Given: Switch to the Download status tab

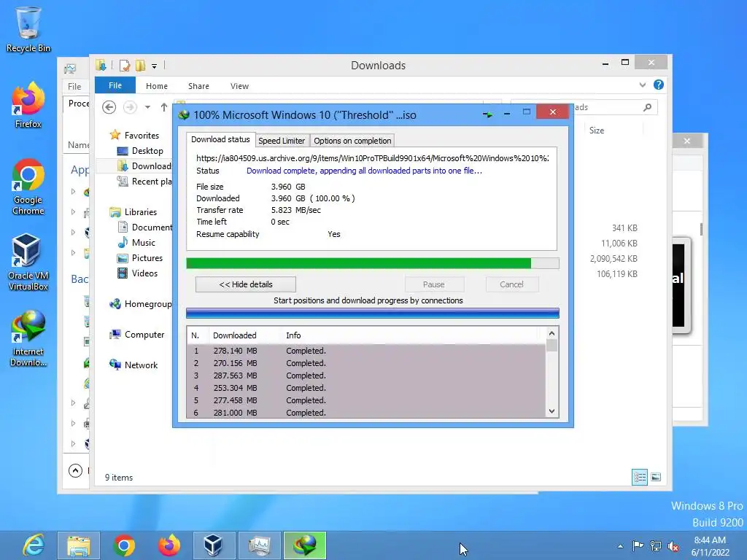Looking at the screenshot, I should (x=220, y=139).
